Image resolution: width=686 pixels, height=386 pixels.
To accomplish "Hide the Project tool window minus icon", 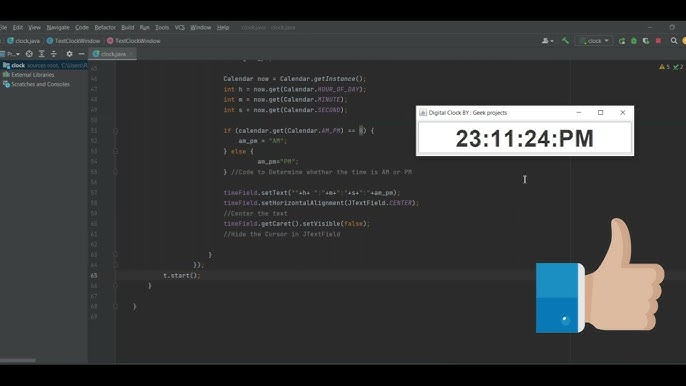I will pyautogui.click(x=81, y=54).
